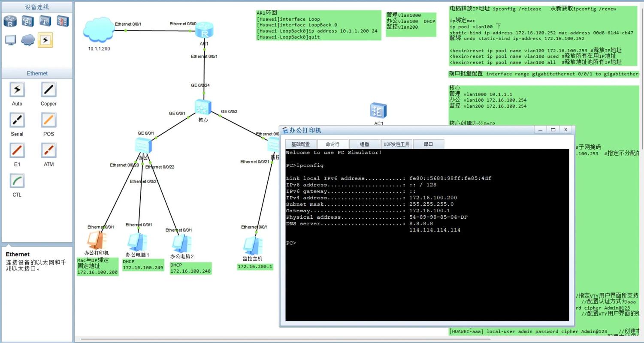Pick the POS cable type
This screenshot has width=644, height=343.
(x=48, y=120)
